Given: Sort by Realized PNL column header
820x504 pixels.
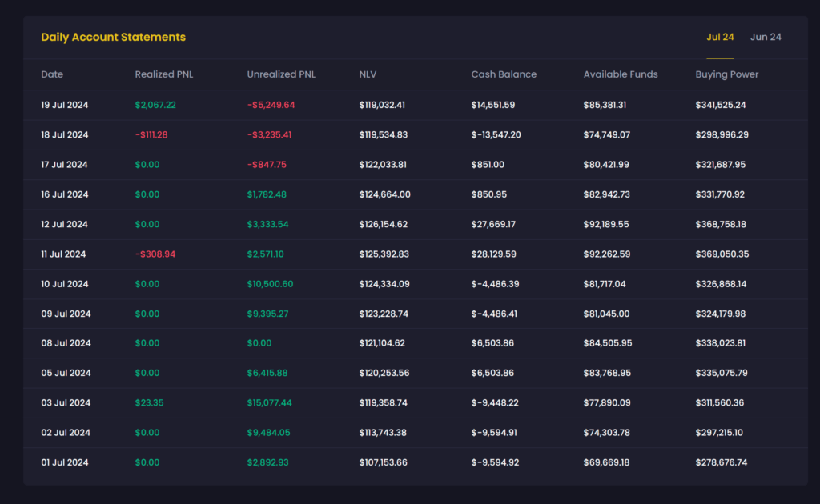Looking at the screenshot, I should click(x=164, y=74).
